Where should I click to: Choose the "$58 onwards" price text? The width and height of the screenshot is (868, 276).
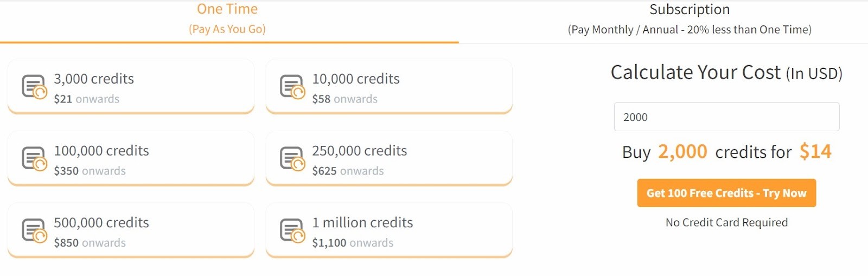point(345,99)
